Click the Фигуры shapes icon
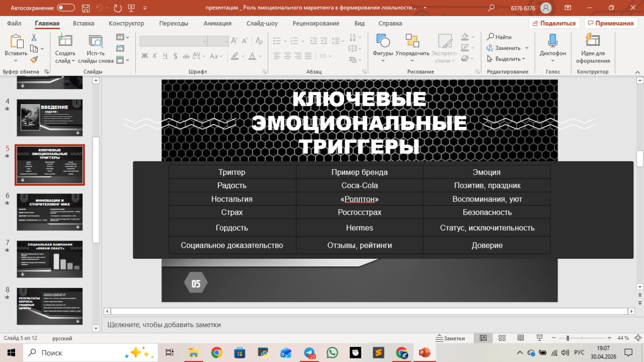This screenshot has width=644, height=362. 383,41
